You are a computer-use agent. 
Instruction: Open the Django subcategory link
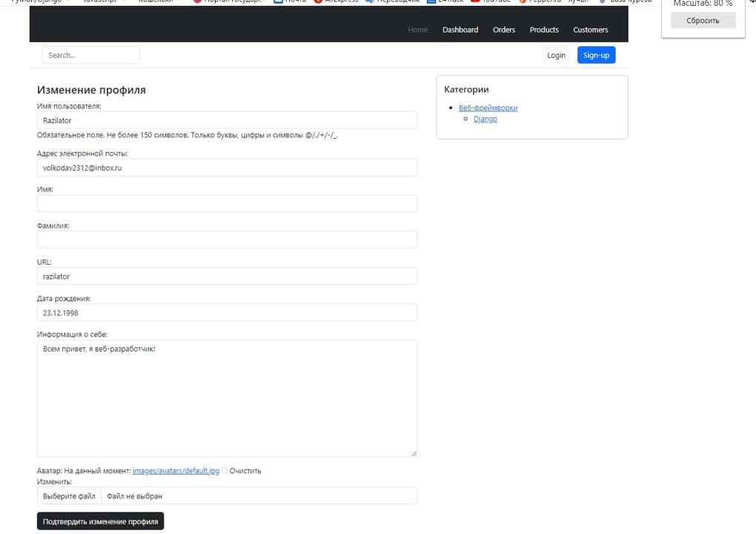[x=485, y=119]
